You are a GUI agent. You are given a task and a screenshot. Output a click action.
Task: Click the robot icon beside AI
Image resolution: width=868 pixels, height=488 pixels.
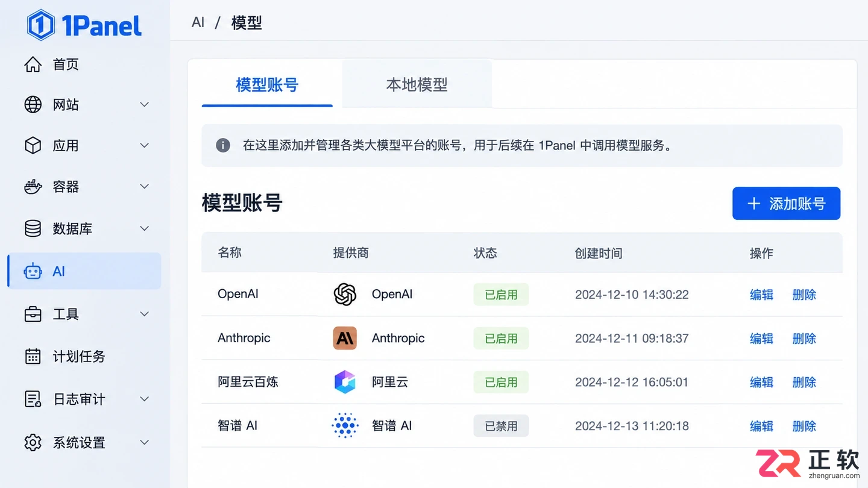point(33,271)
